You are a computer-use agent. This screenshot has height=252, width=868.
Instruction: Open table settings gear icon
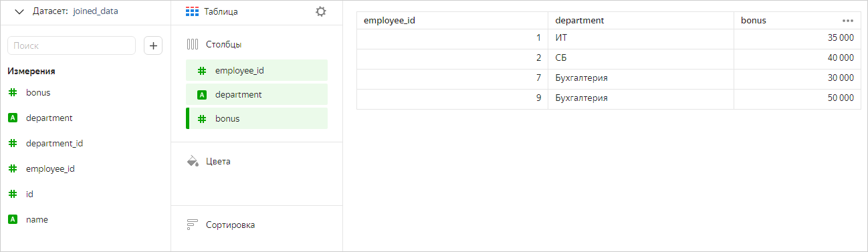click(x=321, y=11)
